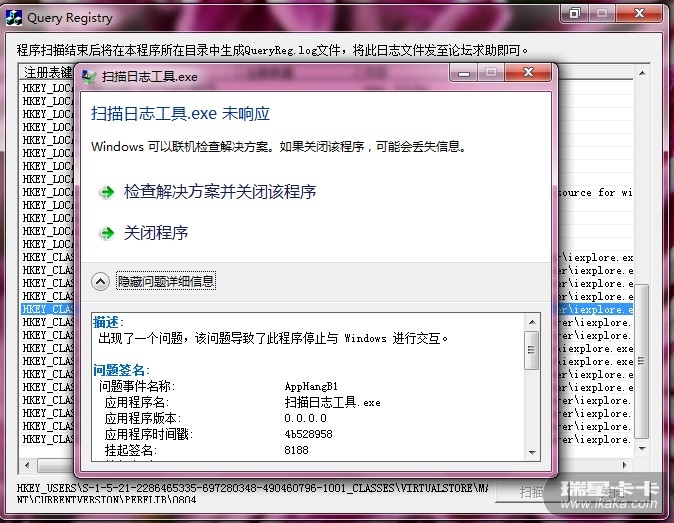
Task: Click up arrow of problem details scrollbar
Action: [x=532, y=322]
